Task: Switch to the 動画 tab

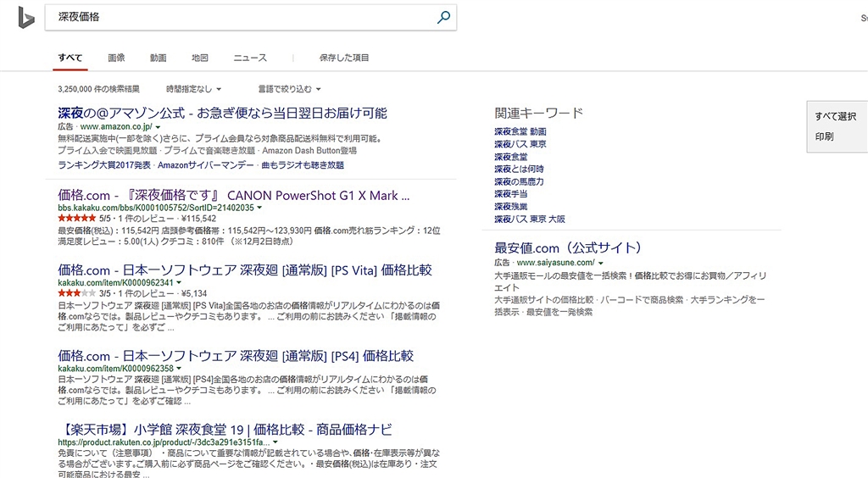Action: (x=158, y=58)
